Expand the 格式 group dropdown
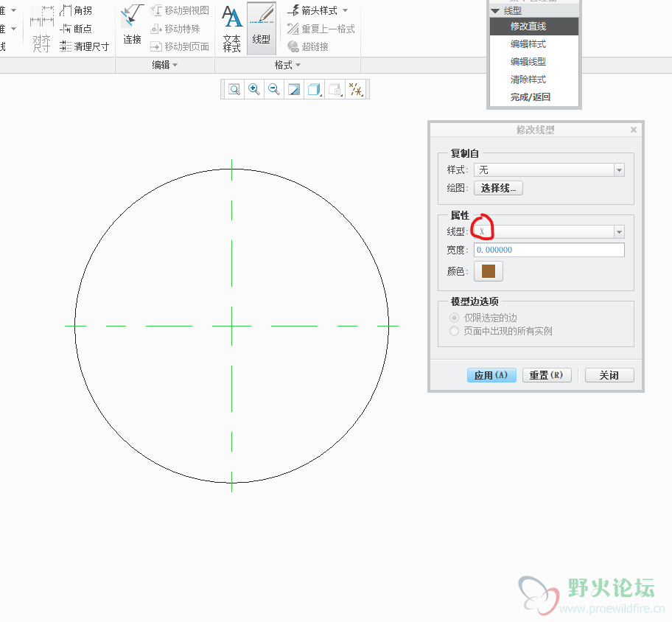 point(287,65)
